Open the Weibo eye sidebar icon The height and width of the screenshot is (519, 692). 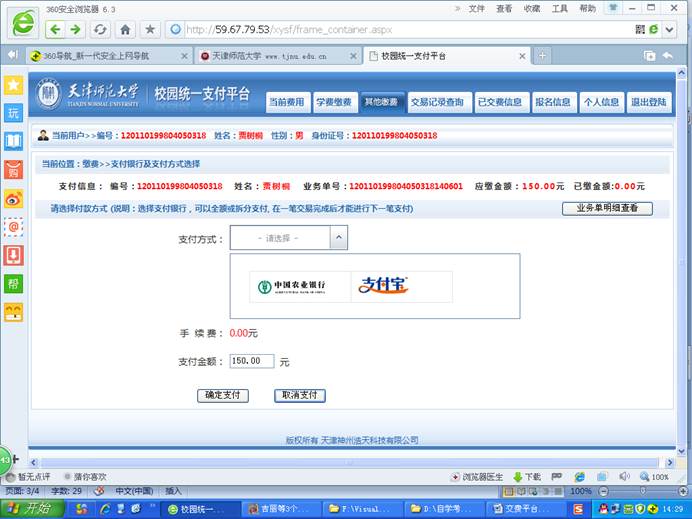pyautogui.click(x=13, y=199)
